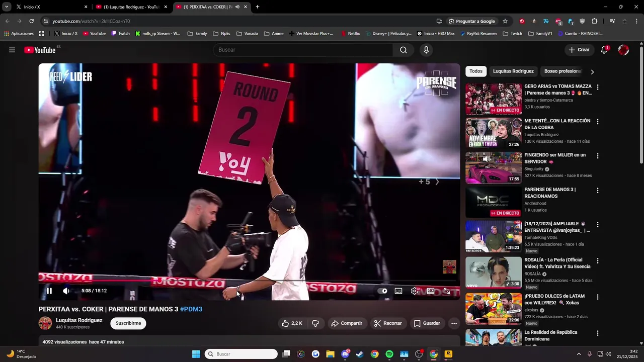Bookmark this page with the star icon
644x362 pixels.
point(505,21)
